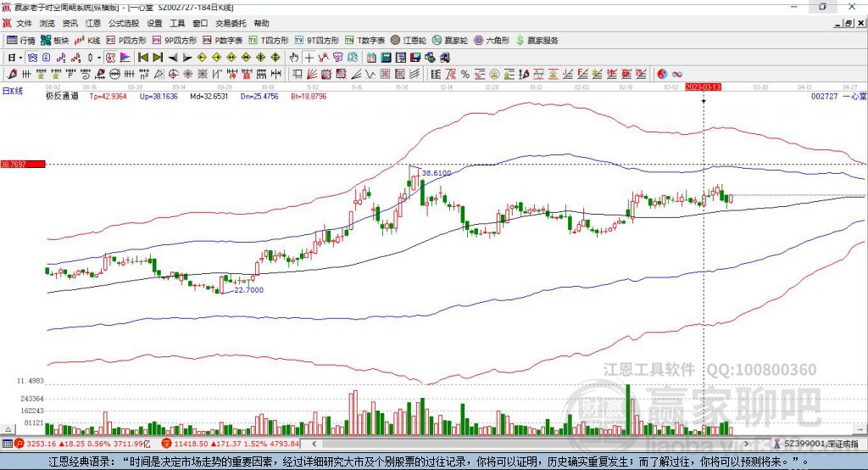
Task: Select the first yellow diamond arrow icon
Action: point(202,58)
